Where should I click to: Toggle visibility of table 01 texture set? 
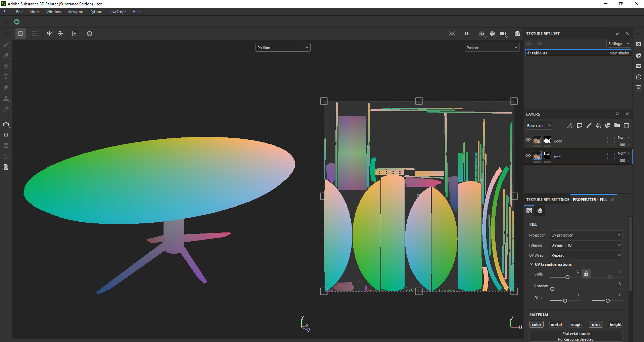click(528, 53)
